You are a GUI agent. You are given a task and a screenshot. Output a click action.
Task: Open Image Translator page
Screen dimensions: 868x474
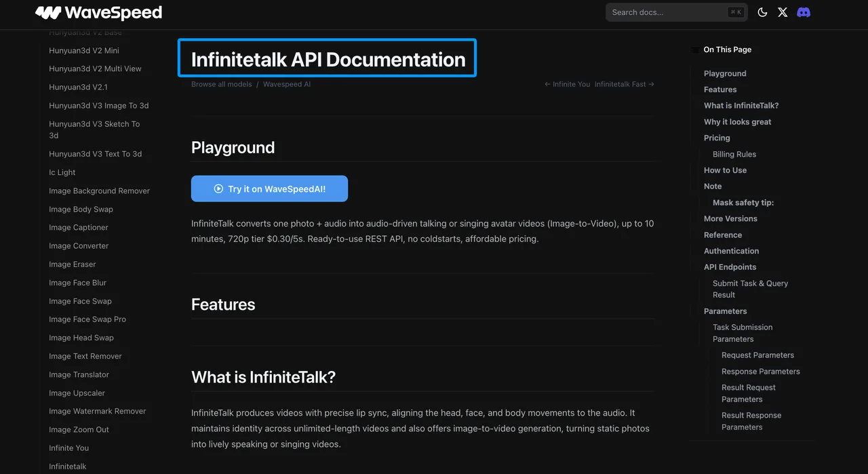(79, 374)
